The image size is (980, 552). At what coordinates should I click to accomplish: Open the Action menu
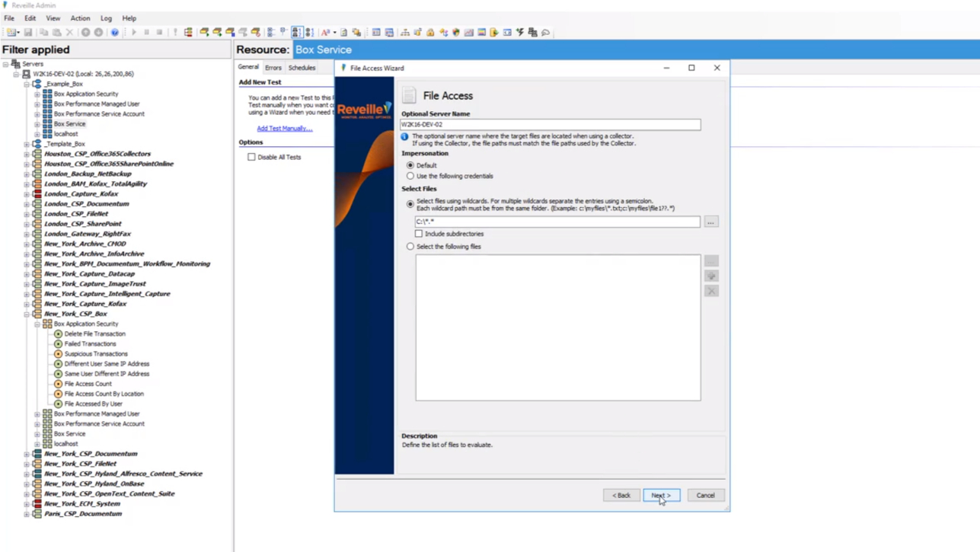coord(80,18)
